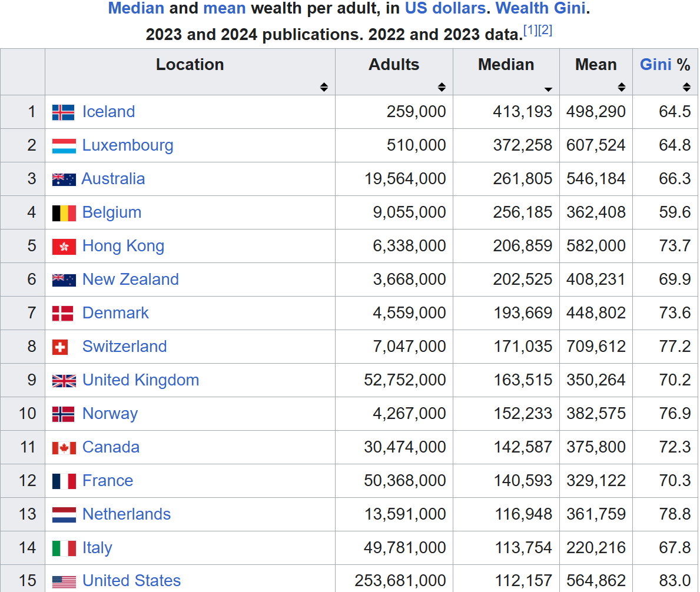
Task: Sort table by Adults column
Action: tap(442, 87)
